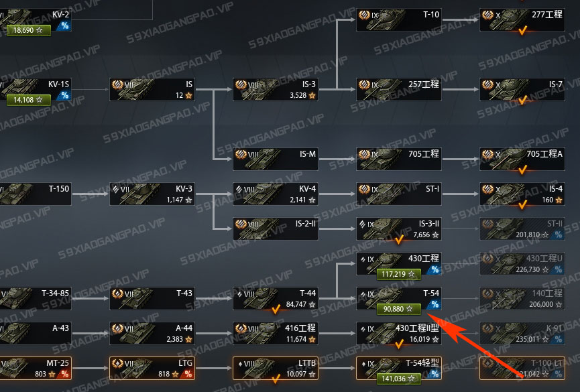Click the green 14,108 button on KV-1S
Screen dimensions: 580x392
28,100
